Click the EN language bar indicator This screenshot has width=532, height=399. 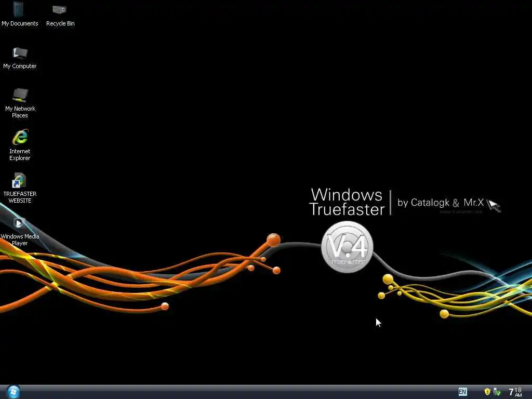click(462, 392)
